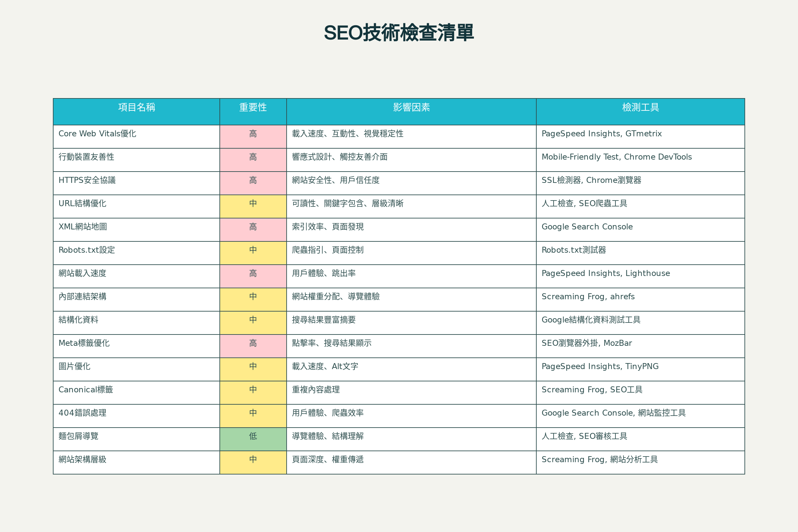Screen dimensions: 798x532
Task: Click 重複內容處理 cell
Action: point(411,393)
